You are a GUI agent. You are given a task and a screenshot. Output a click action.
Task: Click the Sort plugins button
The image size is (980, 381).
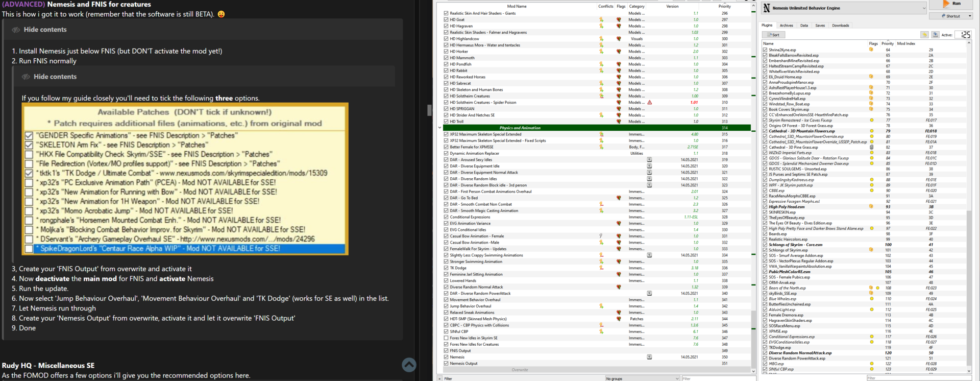(x=773, y=35)
